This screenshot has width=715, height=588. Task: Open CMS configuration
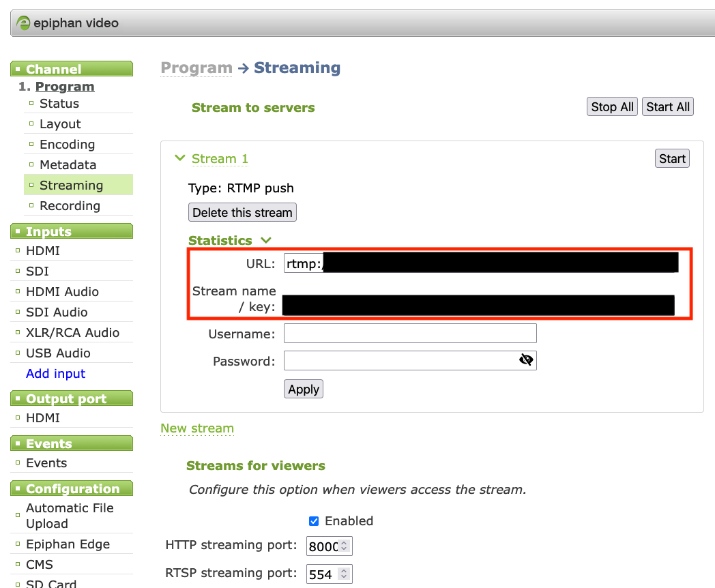tap(40, 565)
